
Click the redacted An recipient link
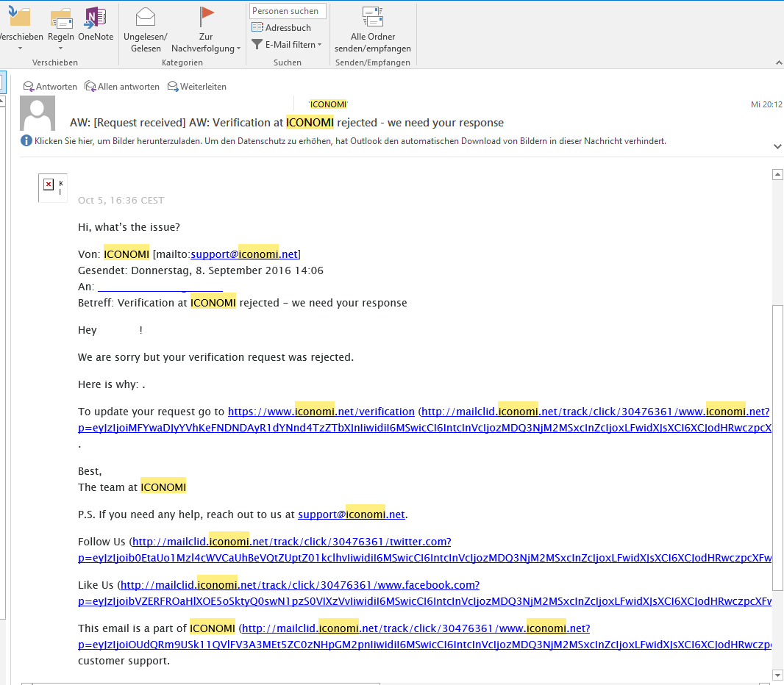(x=160, y=287)
